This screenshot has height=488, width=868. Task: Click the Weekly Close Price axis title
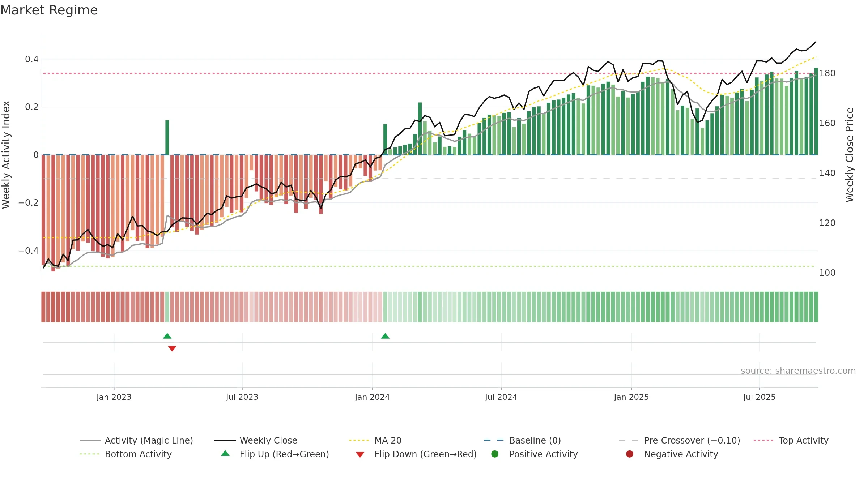(x=850, y=155)
